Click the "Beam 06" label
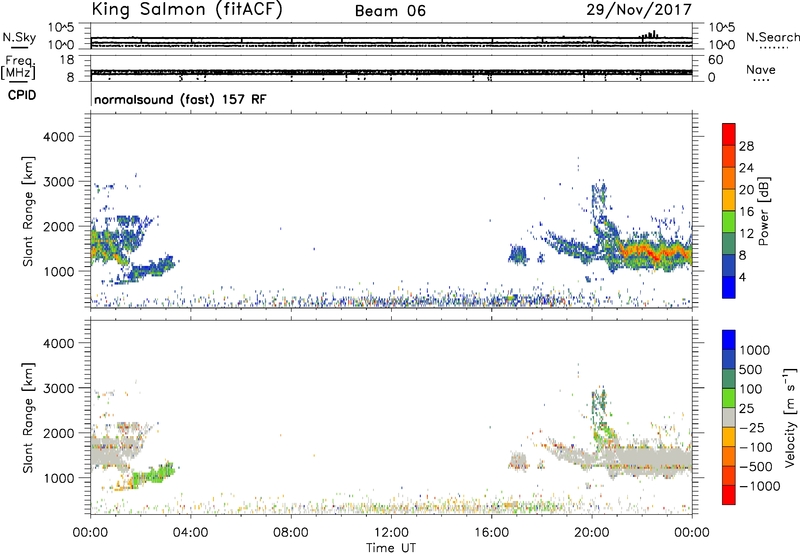 pos(390,11)
